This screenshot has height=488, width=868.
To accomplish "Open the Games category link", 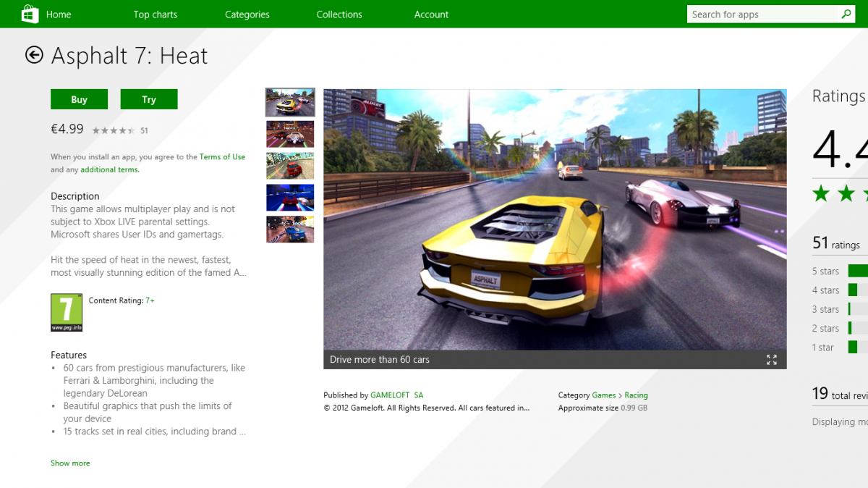I will tap(604, 395).
